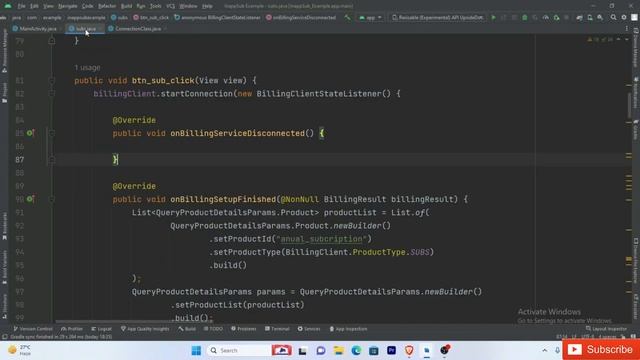Click the Debug app bug icon
This screenshot has height=360, width=640.
(x=525, y=18)
